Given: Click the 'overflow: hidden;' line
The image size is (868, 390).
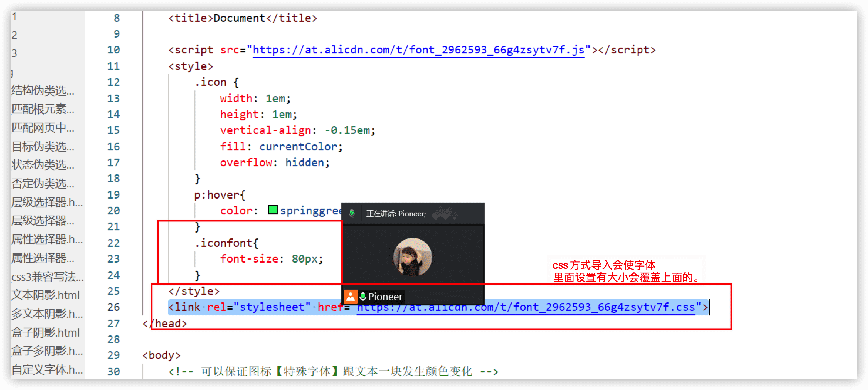Looking at the screenshot, I should click(x=275, y=162).
